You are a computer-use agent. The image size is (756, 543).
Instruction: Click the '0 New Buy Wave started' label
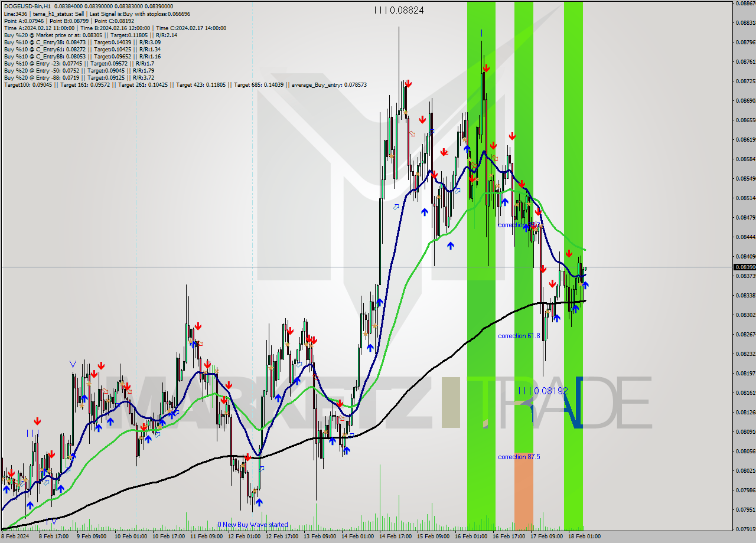(x=253, y=525)
